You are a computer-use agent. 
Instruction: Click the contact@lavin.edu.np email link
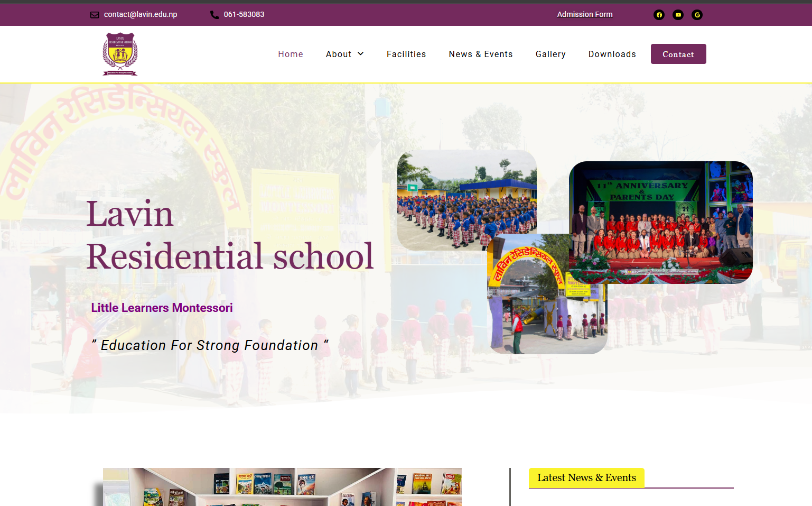pos(141,14)
